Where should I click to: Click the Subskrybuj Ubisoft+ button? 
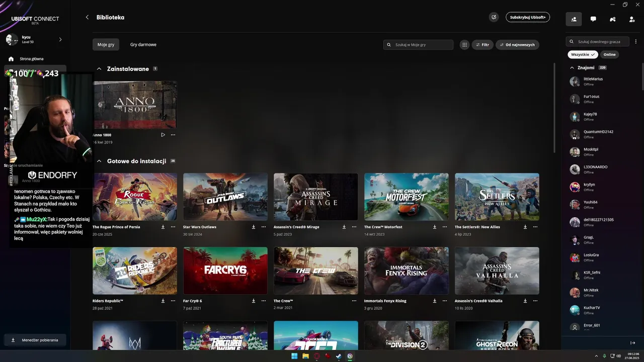click(x=528, y=17)
